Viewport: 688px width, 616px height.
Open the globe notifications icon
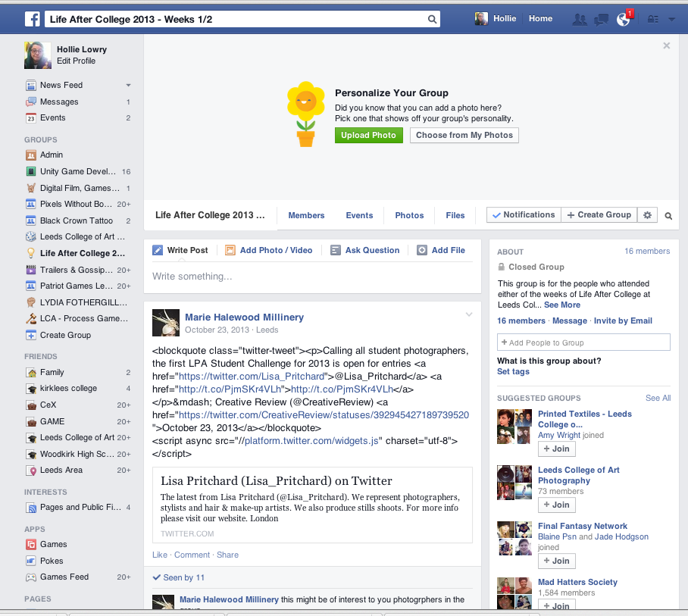pyautogui.click(x=623, y=19)
